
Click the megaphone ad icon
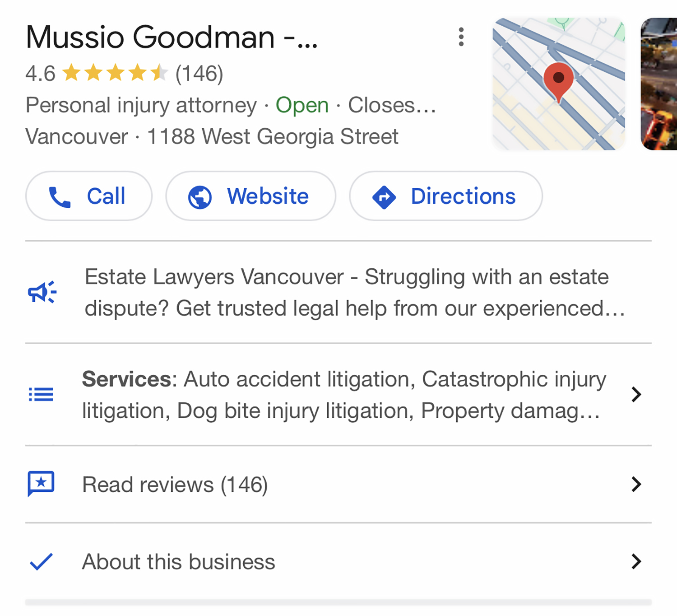click(x=41, y=292)
